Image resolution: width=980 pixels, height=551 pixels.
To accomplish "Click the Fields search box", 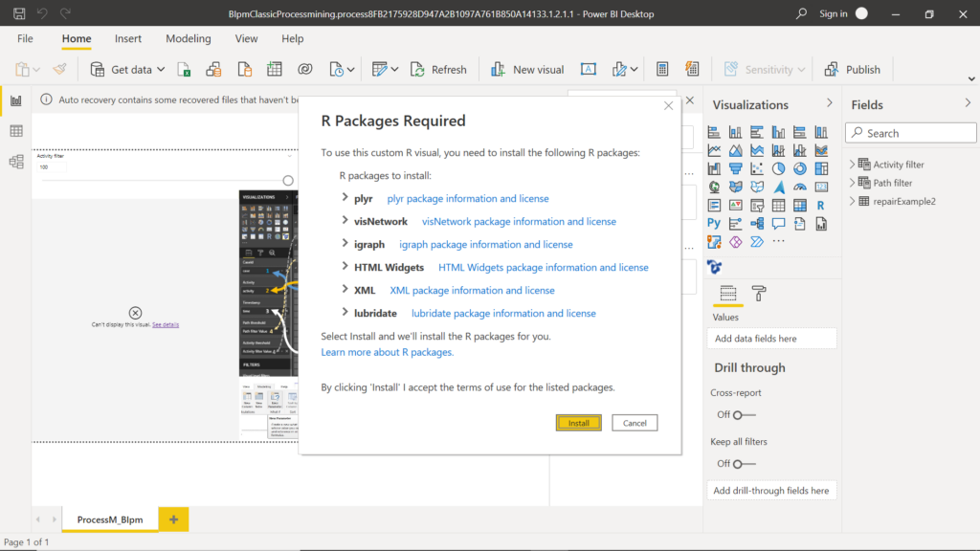I will click(909, 132).
